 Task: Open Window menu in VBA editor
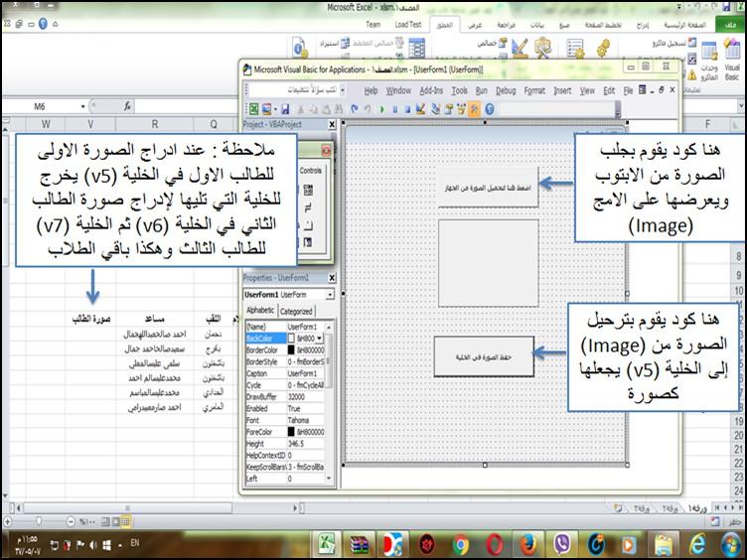tap(398, 90)
